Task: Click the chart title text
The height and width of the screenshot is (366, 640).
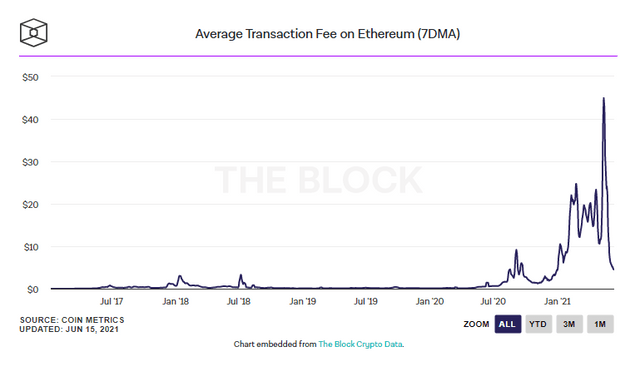Action: click(x=327, y=33)
